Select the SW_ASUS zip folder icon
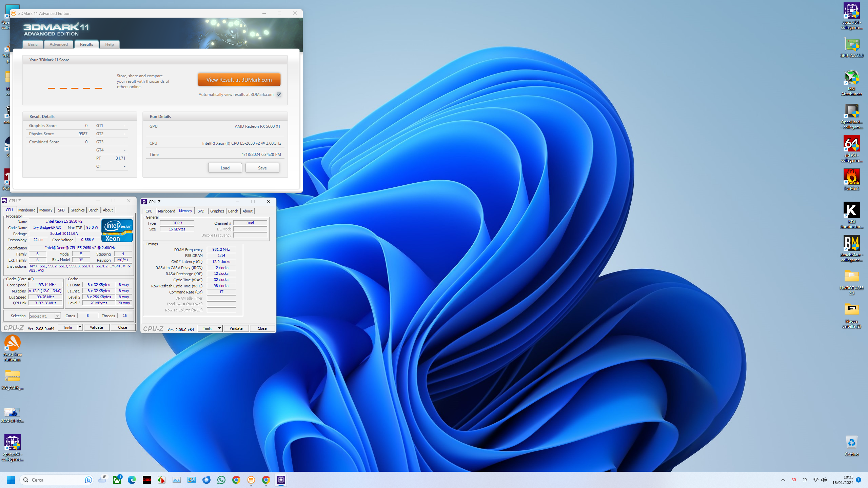Image resolution: width=868 pixels, height=488 pixels. click(13, 379)
